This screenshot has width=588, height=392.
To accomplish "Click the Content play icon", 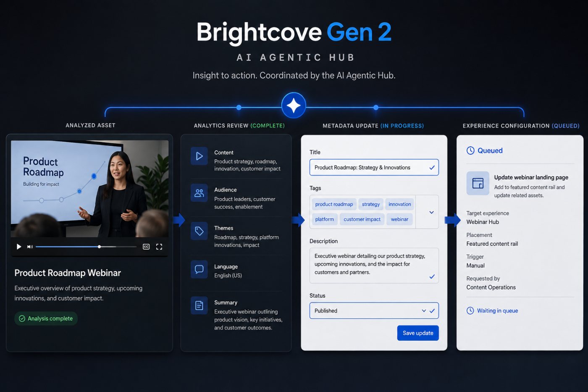I will [199, 156].
